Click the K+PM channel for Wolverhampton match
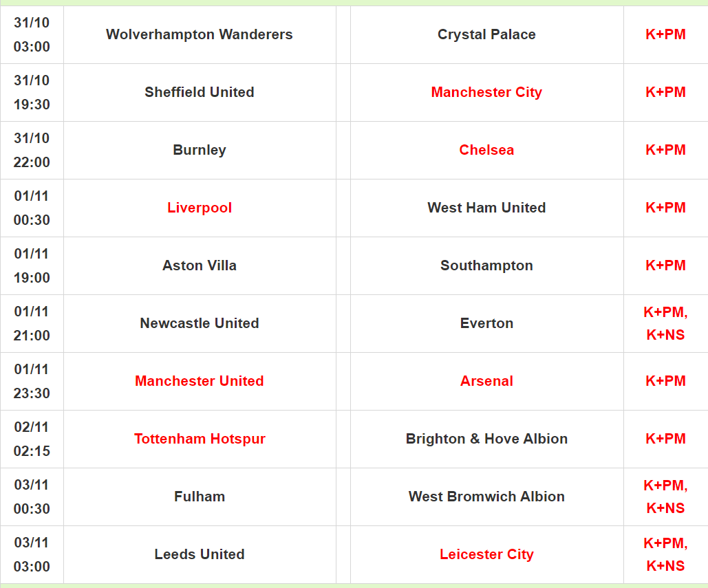This screenshot has width=708, height=588. click(665, 34)
